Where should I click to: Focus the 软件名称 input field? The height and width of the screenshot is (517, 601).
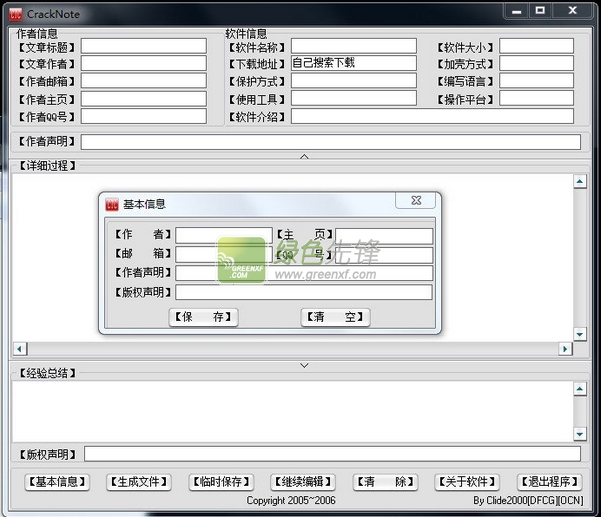click(x=354, y=46)
